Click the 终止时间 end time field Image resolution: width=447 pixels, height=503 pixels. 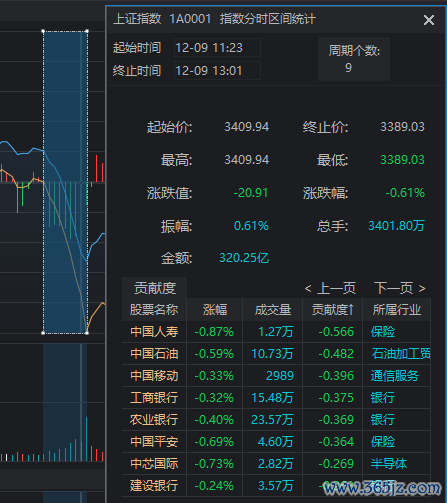click(217, 71)
